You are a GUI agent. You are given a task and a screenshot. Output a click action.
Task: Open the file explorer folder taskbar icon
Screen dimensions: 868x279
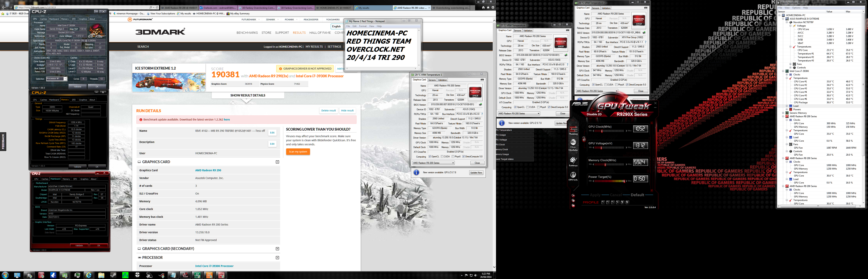coord(101,275)
